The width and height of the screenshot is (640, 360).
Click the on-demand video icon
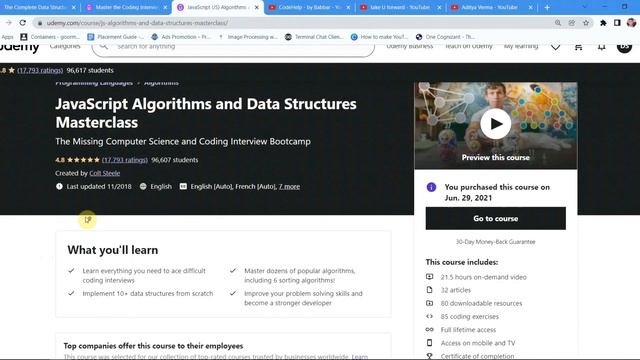coord(429,277)
